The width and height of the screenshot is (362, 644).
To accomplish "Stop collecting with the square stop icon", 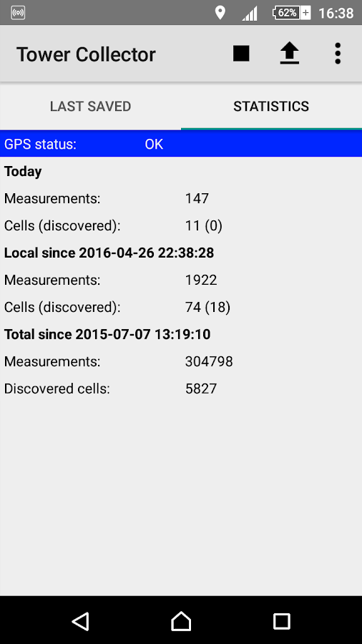I will (x=241, y=54).
